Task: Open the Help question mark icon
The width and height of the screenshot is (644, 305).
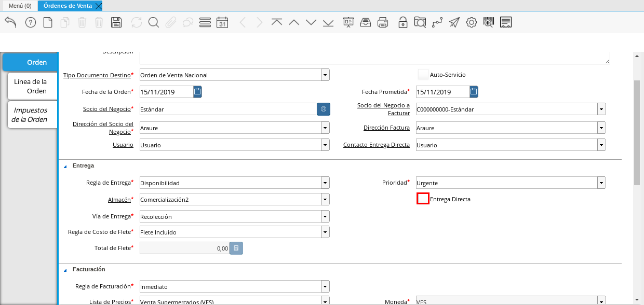Action: [31, 22]
